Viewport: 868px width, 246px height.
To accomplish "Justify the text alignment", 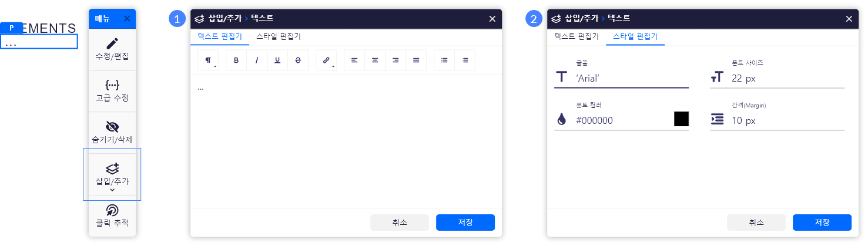I will pos(416,60).
